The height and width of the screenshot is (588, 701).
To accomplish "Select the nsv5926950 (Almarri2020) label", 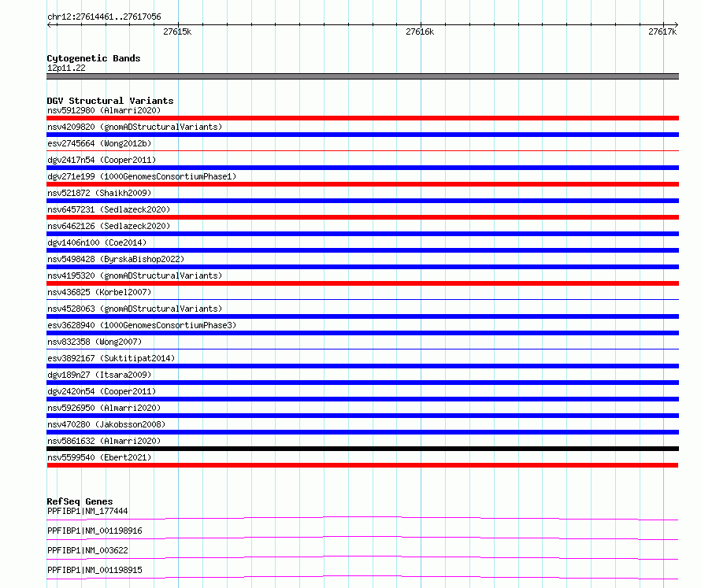I will [x=104, y=408].
